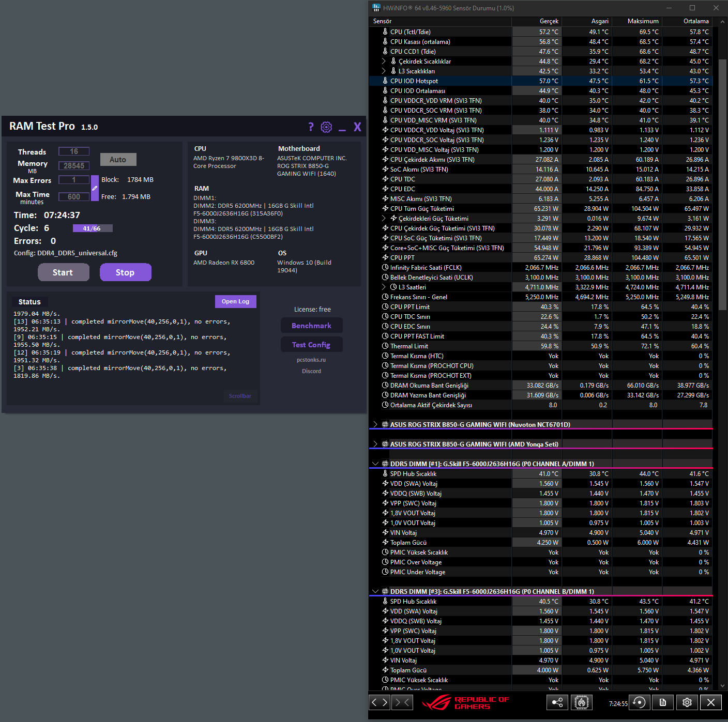Click the Asgari column header
This screenshot has width=728, height=722.
(x=587, y=21)
